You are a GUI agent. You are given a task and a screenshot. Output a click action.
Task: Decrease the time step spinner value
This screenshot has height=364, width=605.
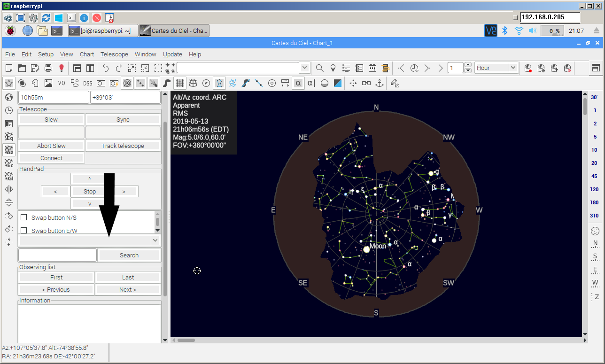468,71
